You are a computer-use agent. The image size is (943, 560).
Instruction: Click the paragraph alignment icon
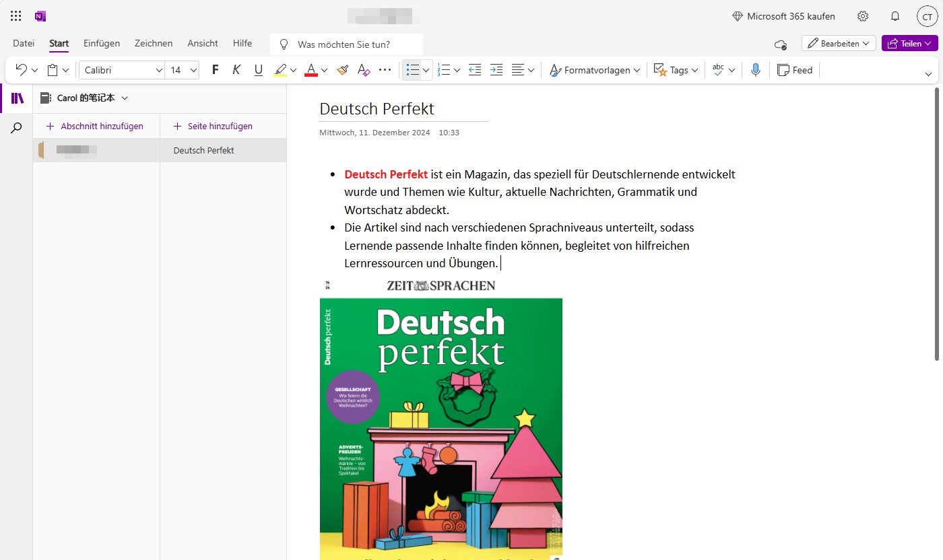[518, 70]
